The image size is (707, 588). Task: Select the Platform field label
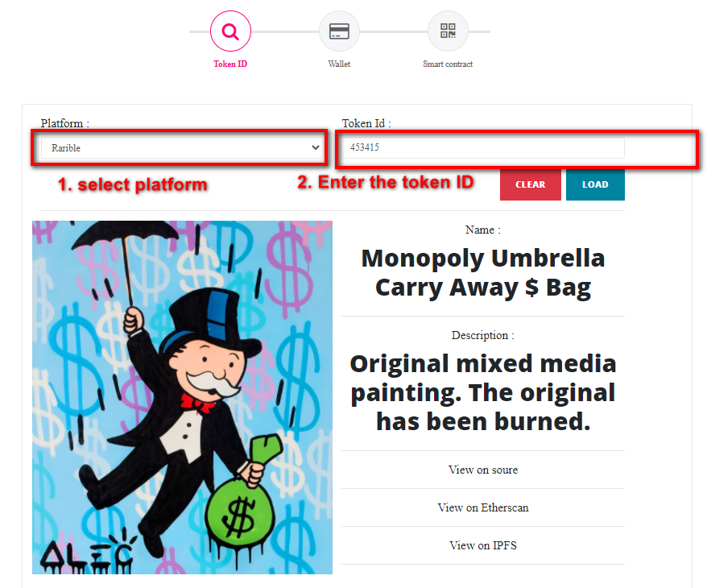(x=65, y=123)
